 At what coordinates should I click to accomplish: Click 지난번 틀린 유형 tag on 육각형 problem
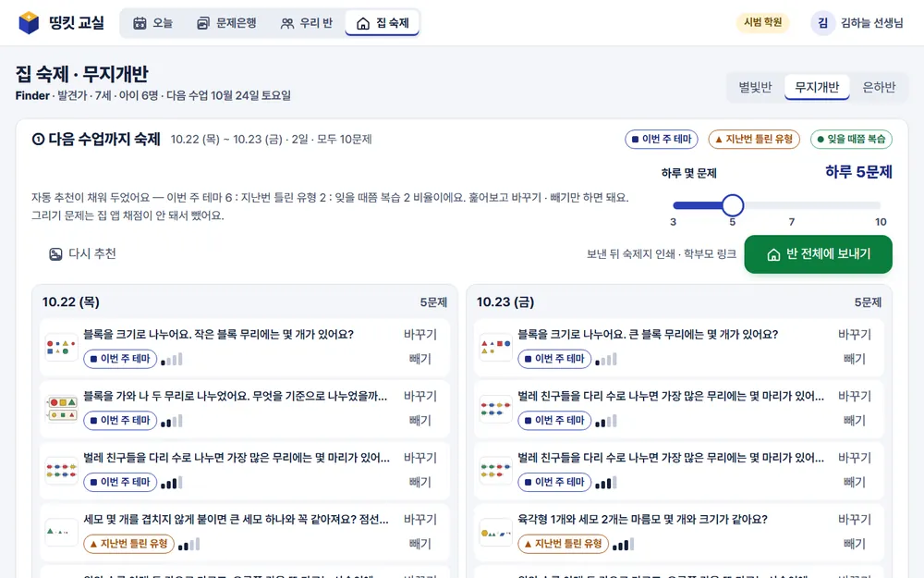[564, 544]
